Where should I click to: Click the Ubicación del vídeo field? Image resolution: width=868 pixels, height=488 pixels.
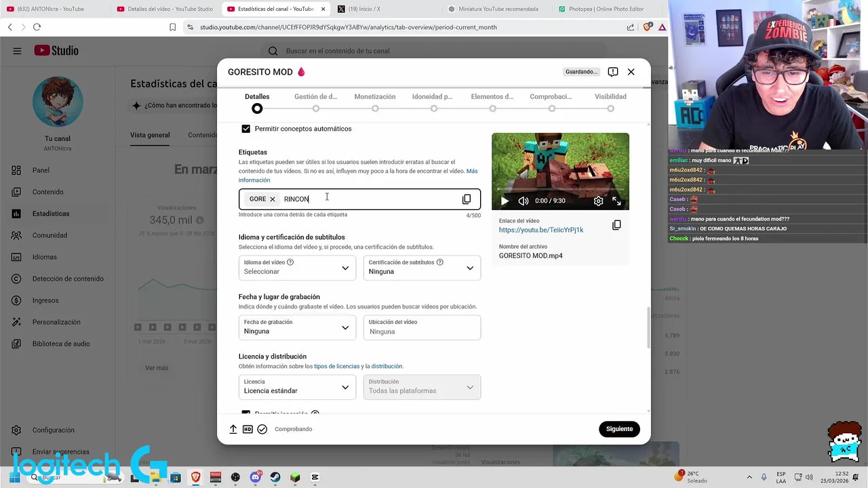pos(422,327)
